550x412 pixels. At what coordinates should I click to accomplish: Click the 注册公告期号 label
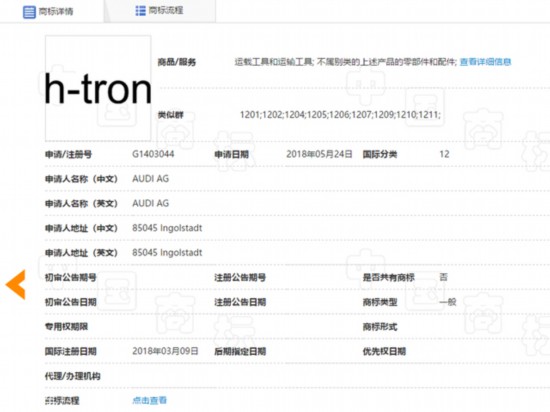[240, 277]
